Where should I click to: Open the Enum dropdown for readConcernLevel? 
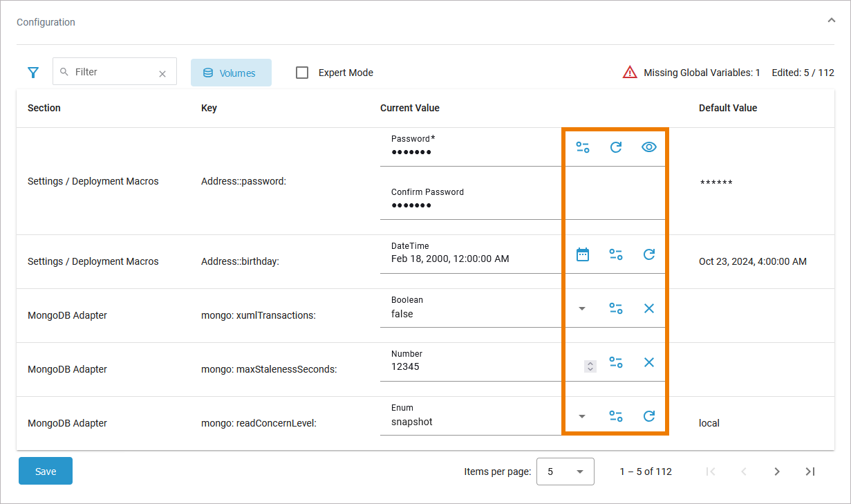point(582,416)
